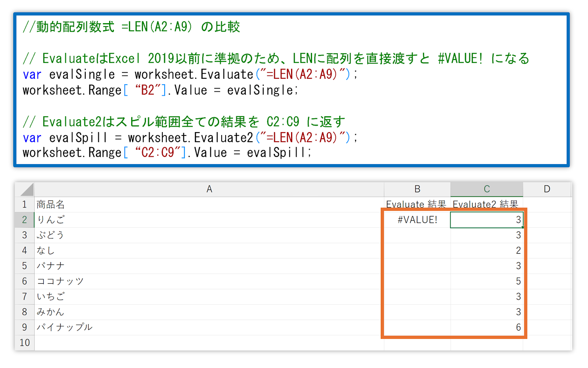Viewport: 588px width, 368px height.
Task: Click the //動的配列数式 comment line
Action: pyautogui.click(x=131, y=27)
